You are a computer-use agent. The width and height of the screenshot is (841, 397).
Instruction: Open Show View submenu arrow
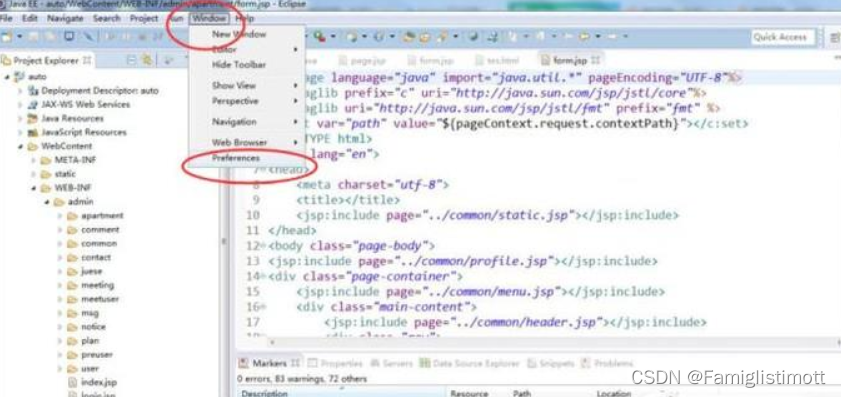296,85
